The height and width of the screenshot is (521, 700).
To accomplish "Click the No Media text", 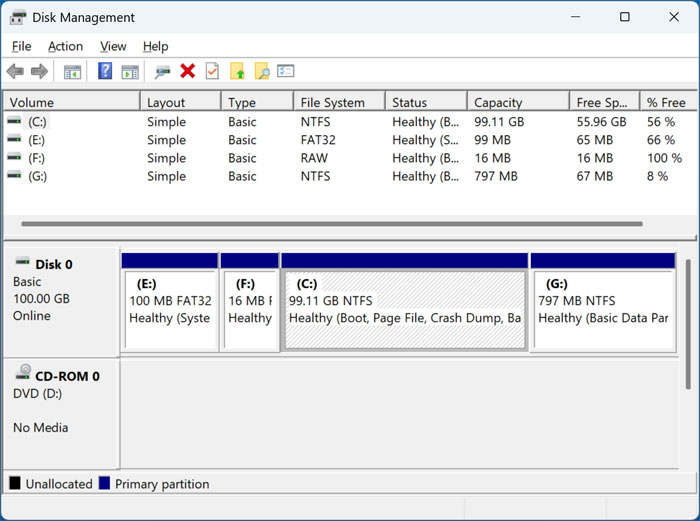I will [x=41, y=428].
